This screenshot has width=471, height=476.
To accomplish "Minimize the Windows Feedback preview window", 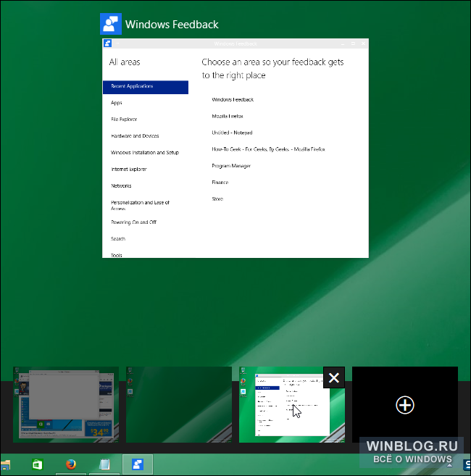I will [343, 43].
